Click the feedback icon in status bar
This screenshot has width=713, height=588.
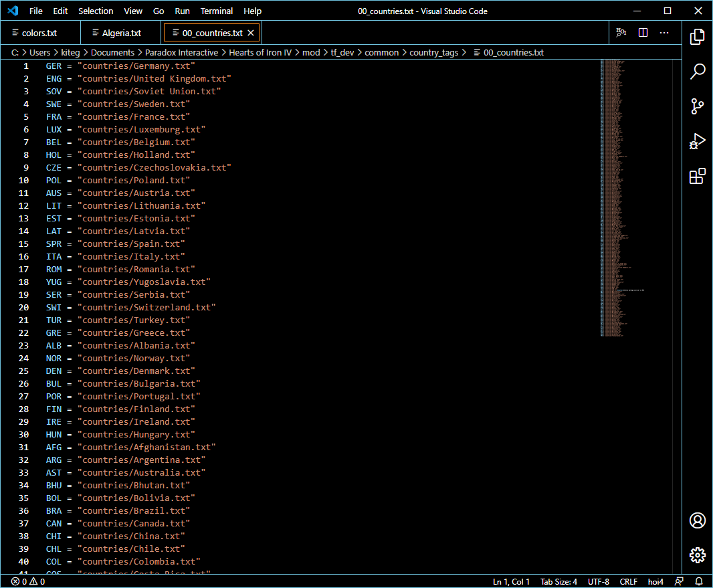click(679, 581)
